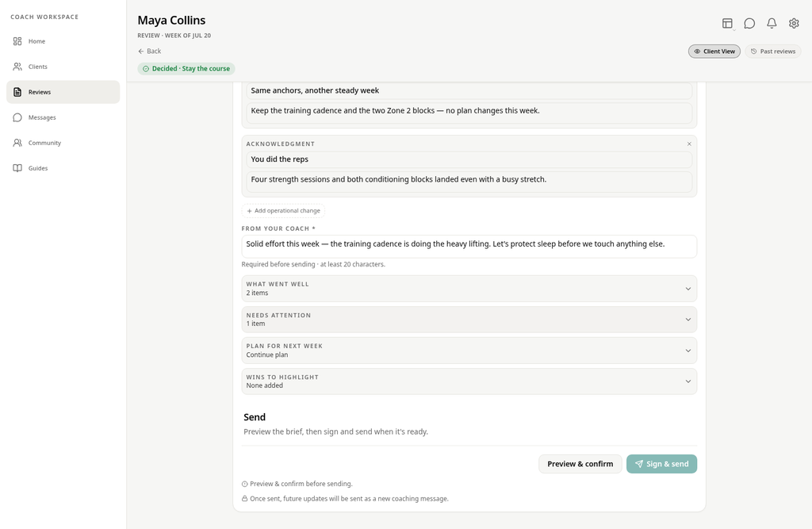Remove the Acknowledgment block with the X

coord(689,144)
